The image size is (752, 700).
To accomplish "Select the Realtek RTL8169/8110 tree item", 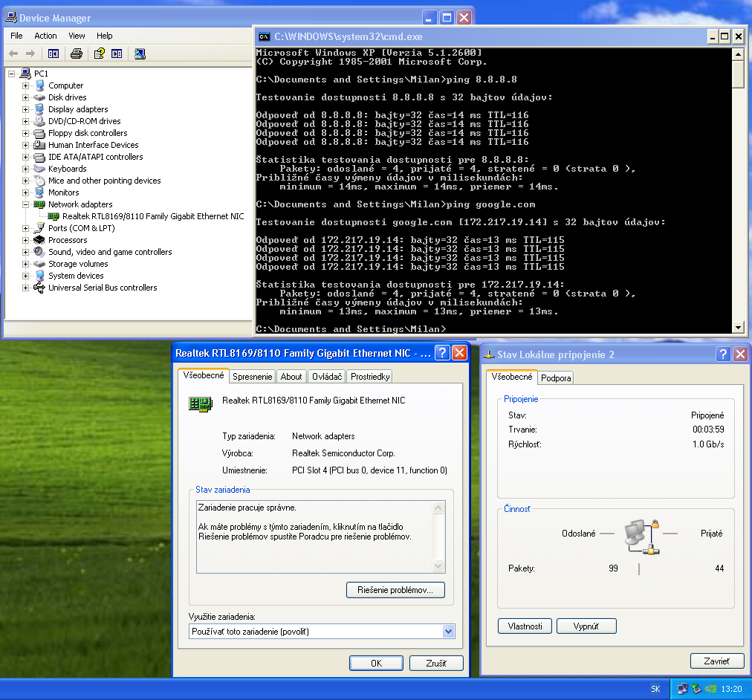I will [x=153, y=216].
